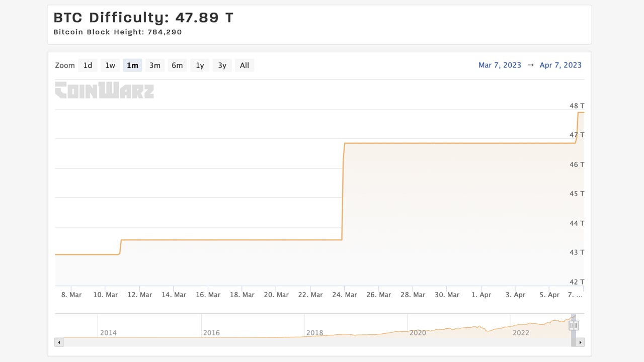This screenshot has height=362, width=644.
Task: Switch chart zoom to 6m
Action: pos(177,65)
